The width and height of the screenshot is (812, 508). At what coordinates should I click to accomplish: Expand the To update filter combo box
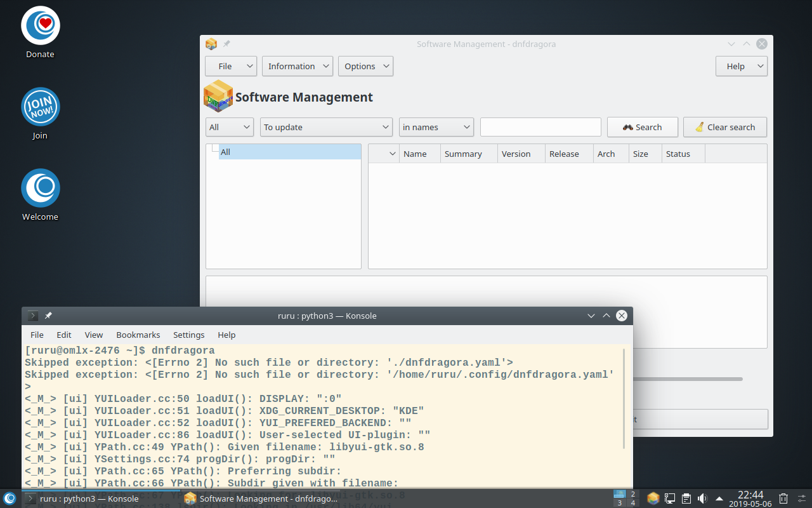pyautogui.click(x=327, y=127)
